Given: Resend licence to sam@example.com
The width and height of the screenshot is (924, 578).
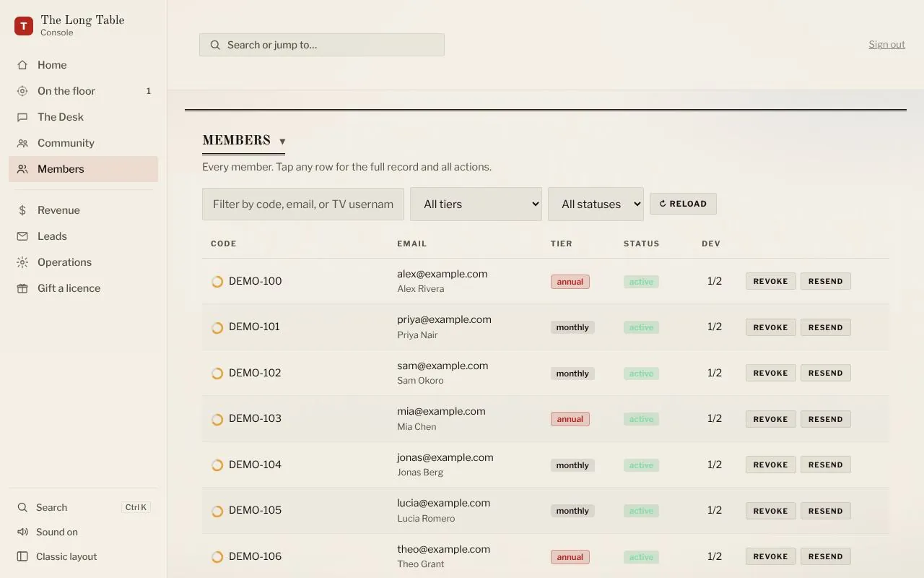Looking at the screenshot, I should (x=825, y=373).
